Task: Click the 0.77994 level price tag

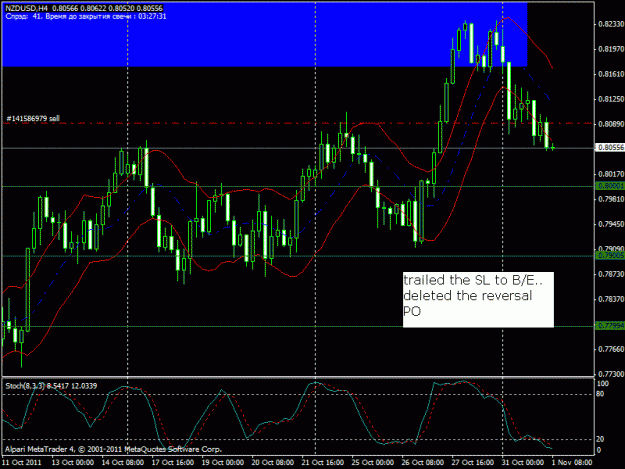Action: pos(610,326)
